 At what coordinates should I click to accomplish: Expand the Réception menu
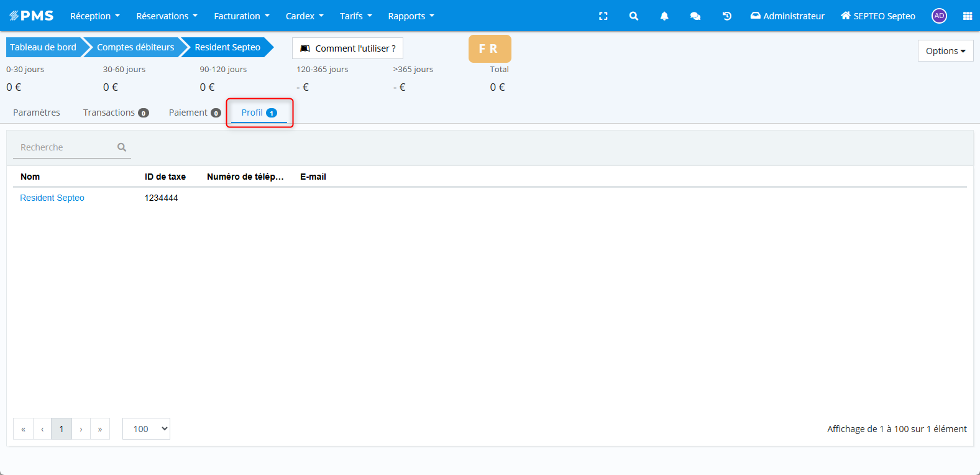pyautogui.click(x=94, y=16)
